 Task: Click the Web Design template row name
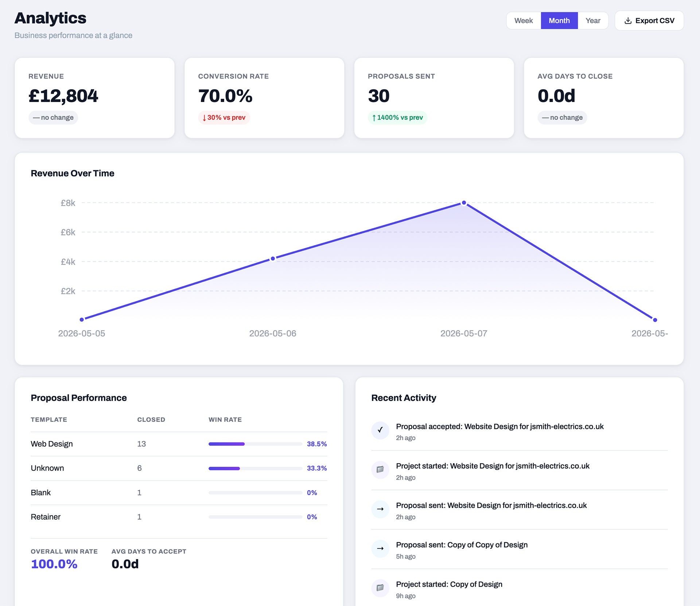pos(52,444)
